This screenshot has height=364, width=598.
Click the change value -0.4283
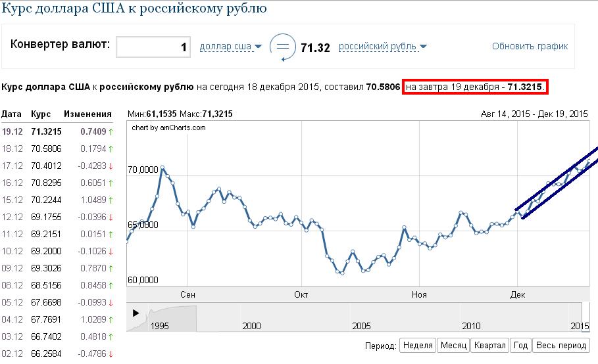click(92, 166)
